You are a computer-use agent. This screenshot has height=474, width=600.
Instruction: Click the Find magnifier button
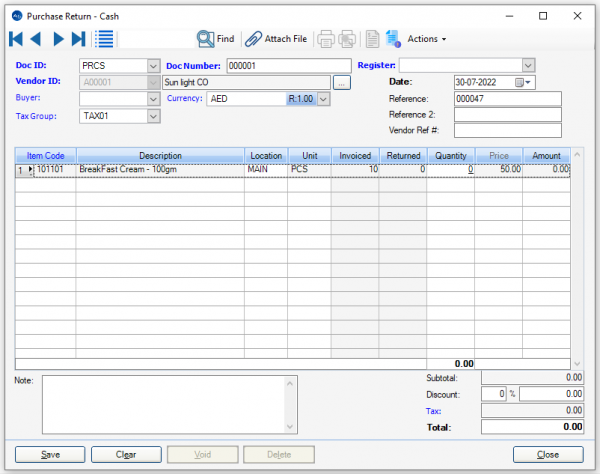click(x=215, y=39)
